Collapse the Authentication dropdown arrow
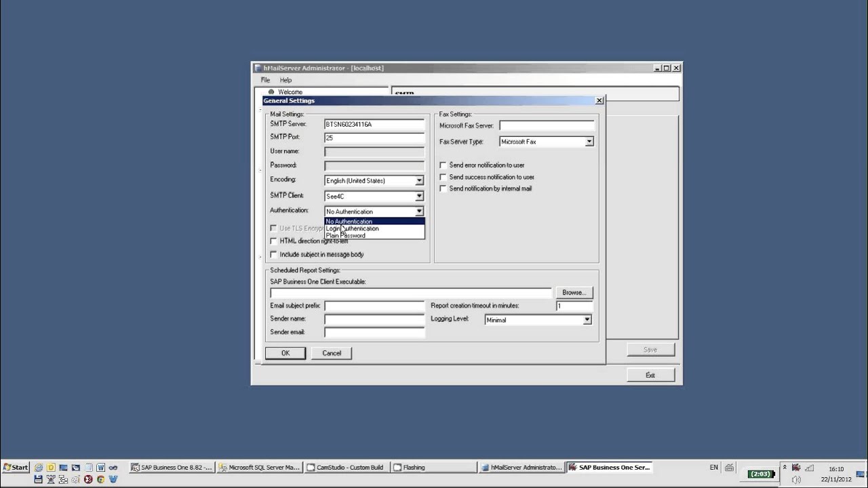Viewport: 868px width, 488px height. click(x=419, y=211)
